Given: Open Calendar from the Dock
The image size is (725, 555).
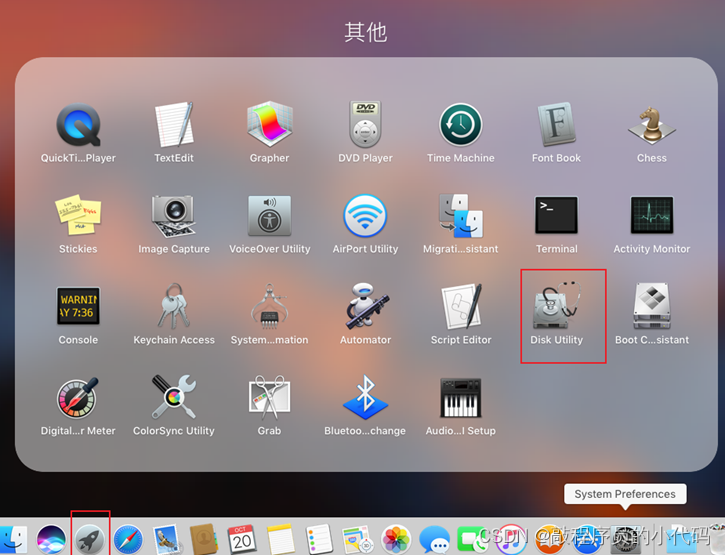Looking at the screenshot, I should (242, 539).
